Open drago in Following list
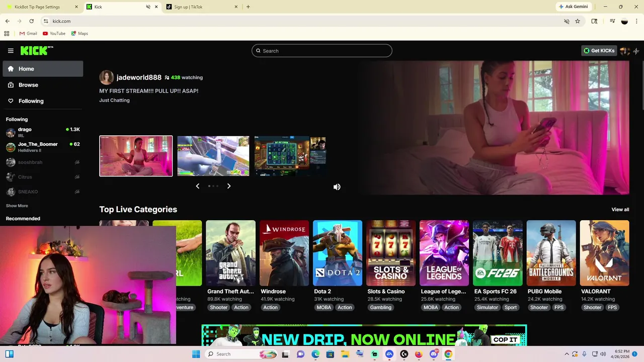Image resolution: width=644 pixels, height=362 pixels. click(x=43, y=132)
